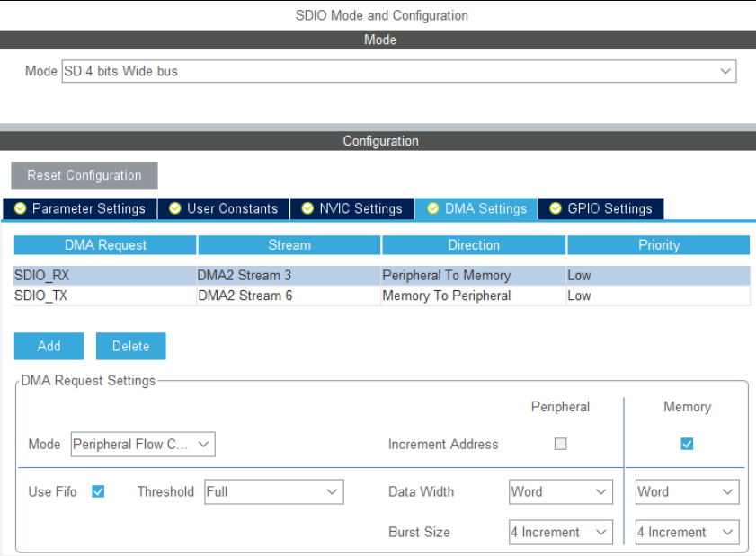The image size is (756, 556).
Task: Click the Add DMA request button
Action: [49, 346]
